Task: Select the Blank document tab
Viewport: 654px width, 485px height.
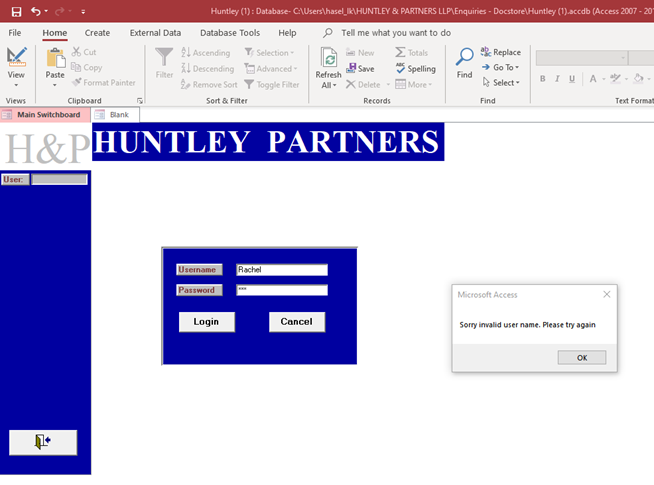Action: point(116,115)
